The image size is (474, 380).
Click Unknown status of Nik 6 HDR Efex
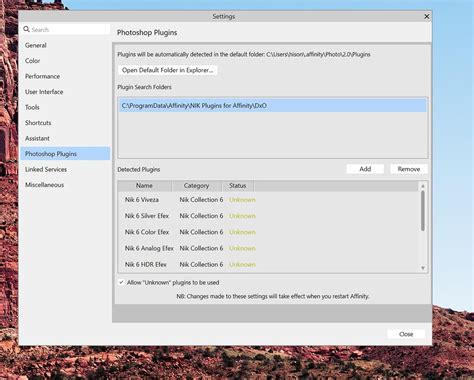pyautogui.click(x=242, y=264)
